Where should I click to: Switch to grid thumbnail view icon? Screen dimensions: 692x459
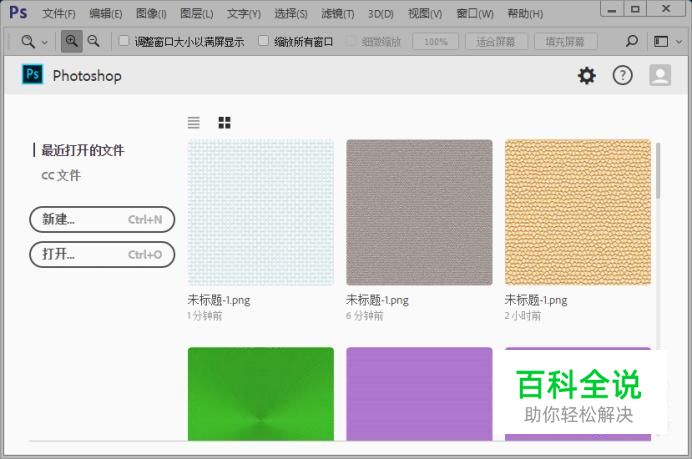pyautogui.click(x=224, y=122)
